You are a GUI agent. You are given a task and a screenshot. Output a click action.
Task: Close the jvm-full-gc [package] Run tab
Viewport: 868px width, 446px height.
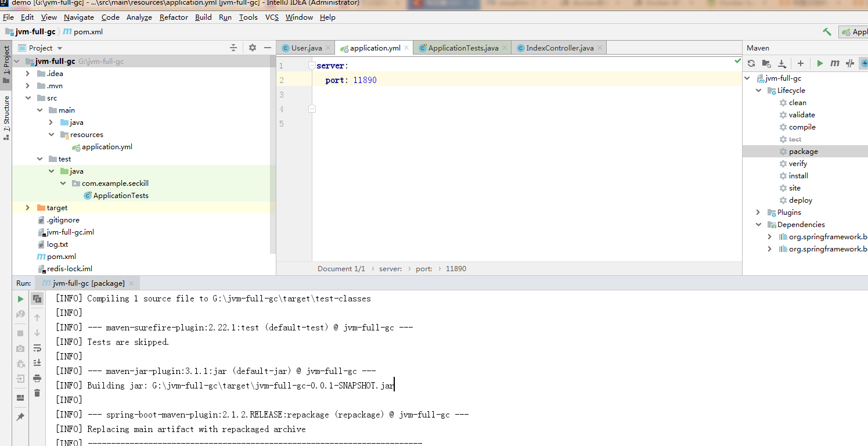(x=131, y=283)
